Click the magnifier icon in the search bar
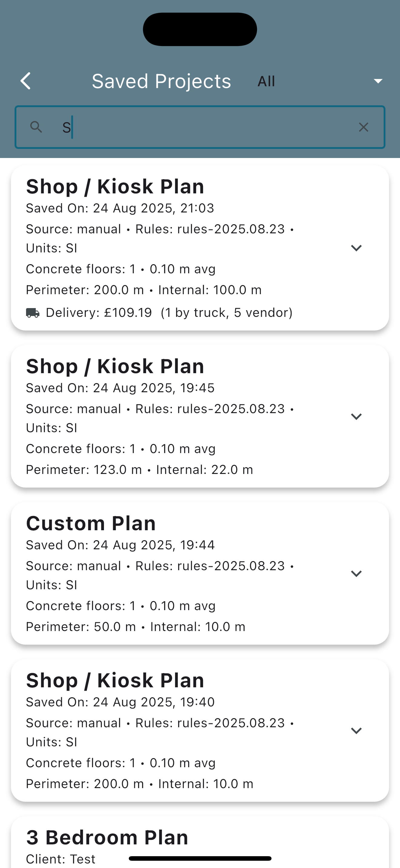 36,127
